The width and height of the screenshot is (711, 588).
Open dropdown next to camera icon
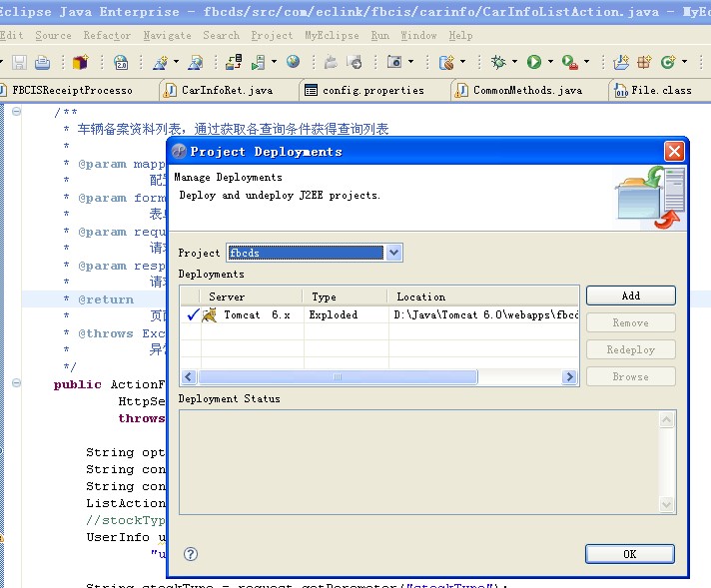(410, 61)
